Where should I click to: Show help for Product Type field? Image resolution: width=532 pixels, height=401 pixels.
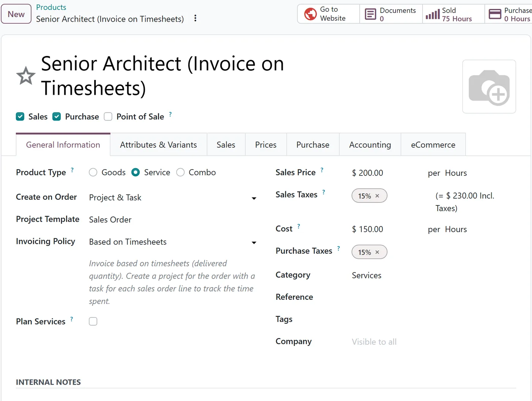pos(72,170)
